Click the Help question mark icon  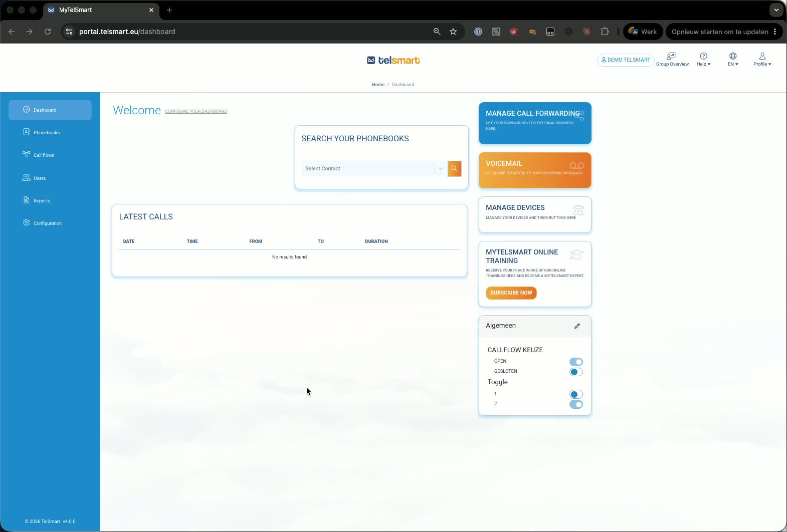704,56
